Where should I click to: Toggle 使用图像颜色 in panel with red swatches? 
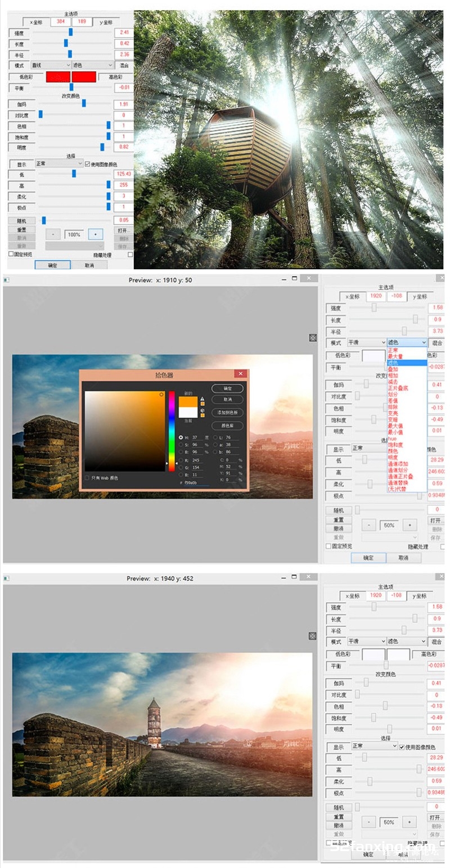click(87, 164)
